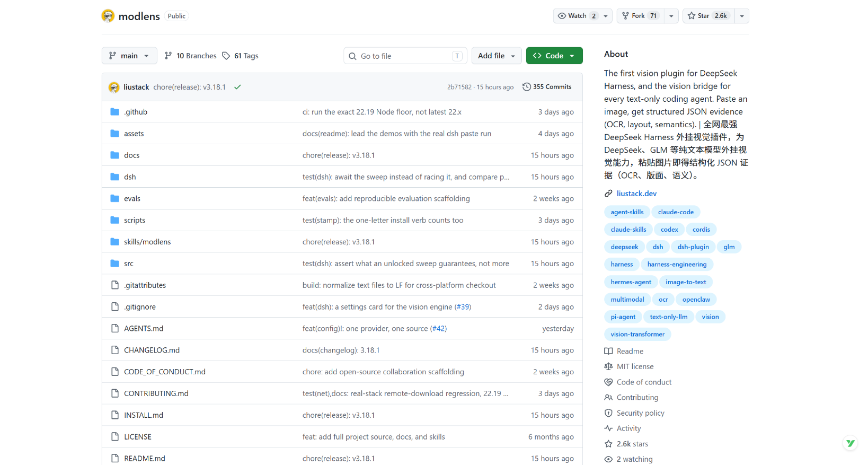Select the harness-engineering topic tag

click(x=677, y=265)
